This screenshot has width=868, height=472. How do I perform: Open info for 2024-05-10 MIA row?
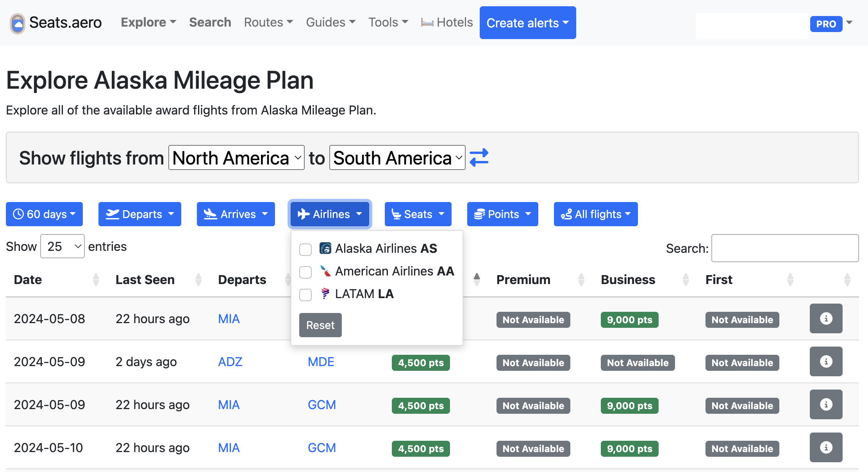tap(826, 447)
